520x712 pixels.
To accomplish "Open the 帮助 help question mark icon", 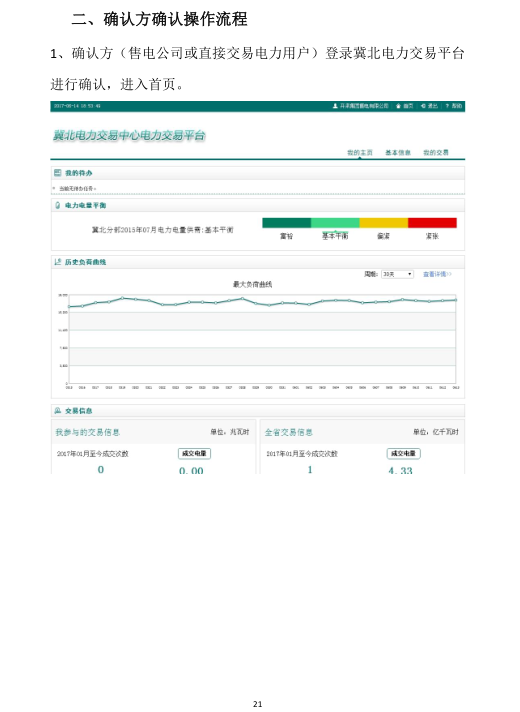I will pos(447,106).
